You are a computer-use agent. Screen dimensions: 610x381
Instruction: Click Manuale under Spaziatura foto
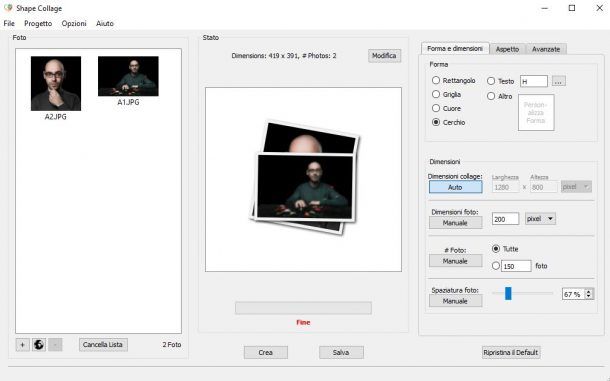(456, 301)
